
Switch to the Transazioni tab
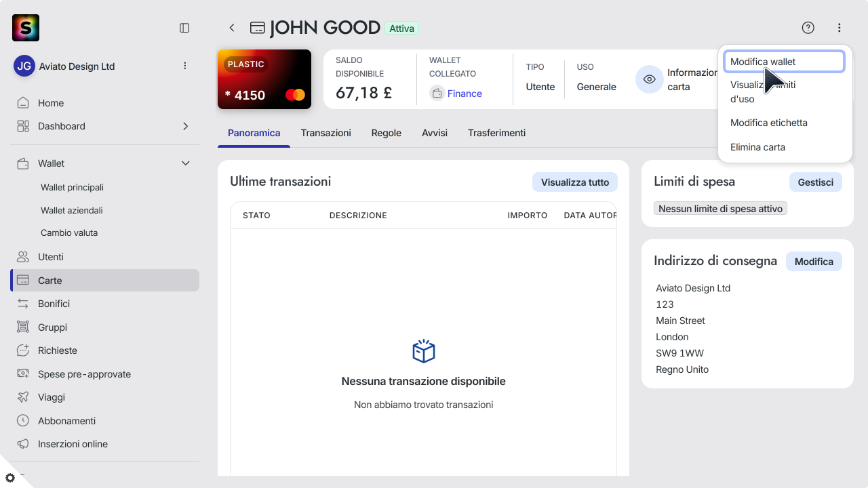[x=326, y=133]
